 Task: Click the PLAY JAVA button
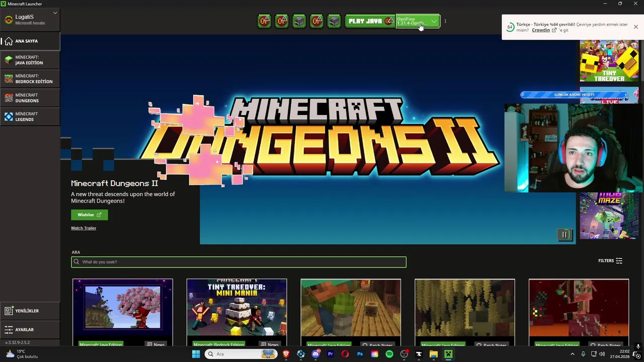point(370,21)
